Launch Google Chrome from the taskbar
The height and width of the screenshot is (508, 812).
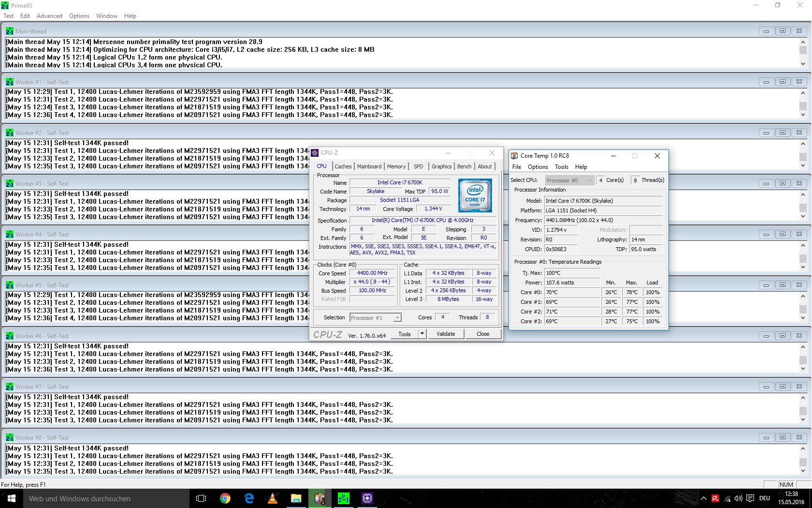[x=225, y=498]
